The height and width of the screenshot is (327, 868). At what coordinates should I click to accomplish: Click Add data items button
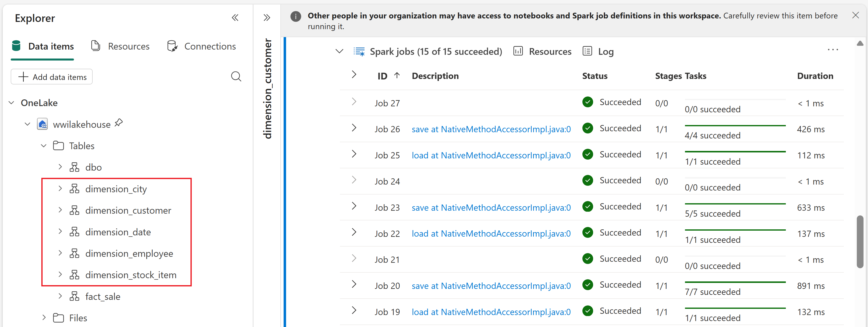[52, 77]
